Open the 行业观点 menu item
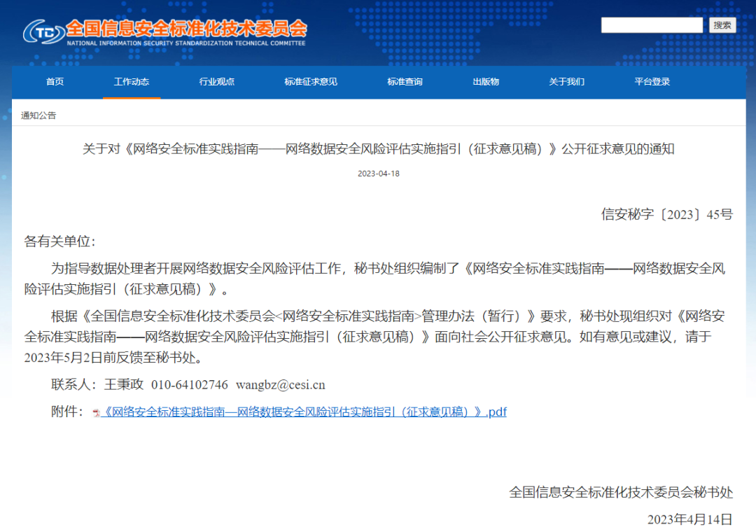 pos(217,81)
